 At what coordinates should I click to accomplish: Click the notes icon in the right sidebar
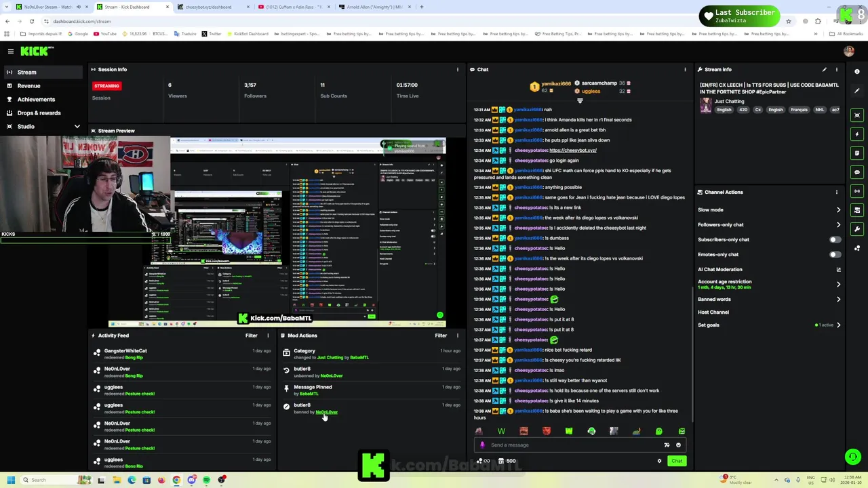tap(857, 153)
